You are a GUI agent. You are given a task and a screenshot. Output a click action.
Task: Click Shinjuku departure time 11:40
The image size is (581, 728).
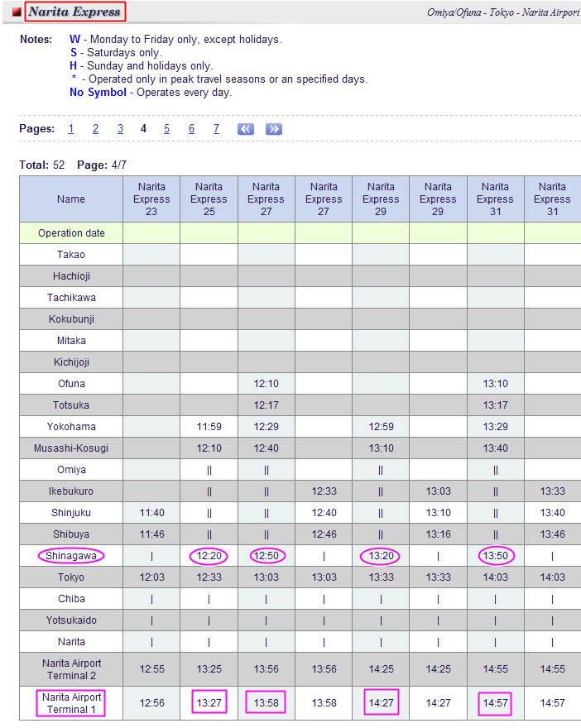151,513
